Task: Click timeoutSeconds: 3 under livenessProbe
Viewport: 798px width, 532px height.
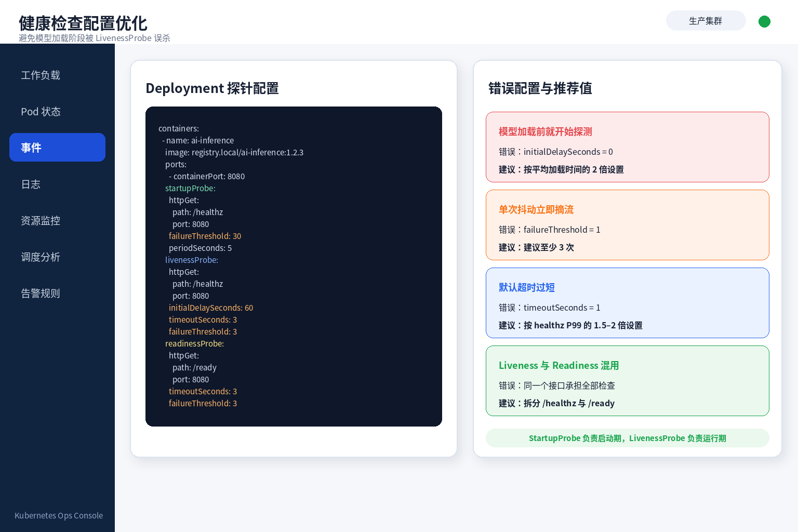Action: point(203,320)
